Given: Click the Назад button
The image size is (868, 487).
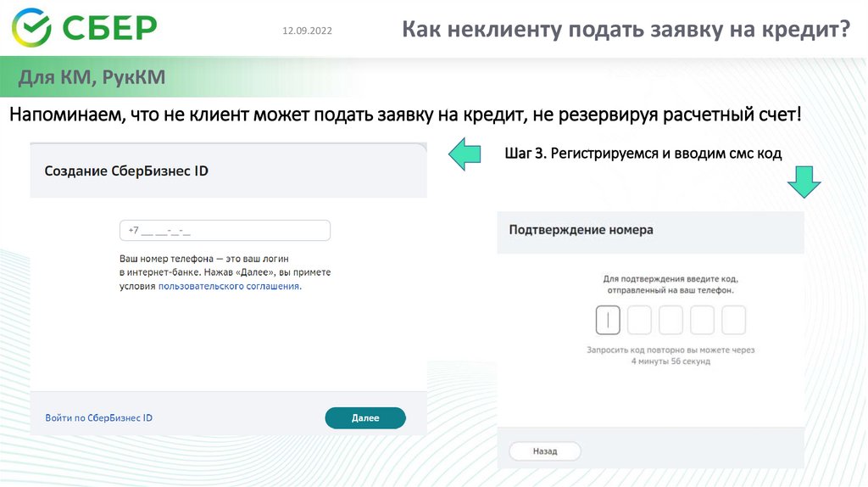Looking at the screenshot, I should coord(545,451).
